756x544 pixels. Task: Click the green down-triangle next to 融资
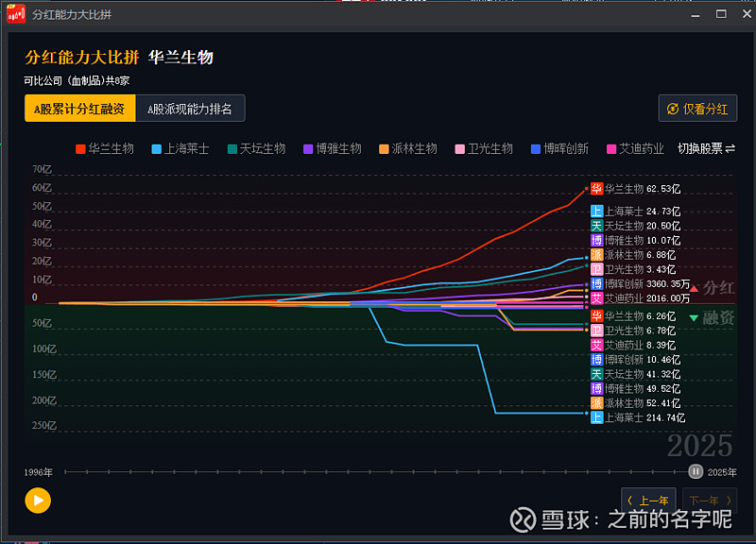(x=694, y=317)
